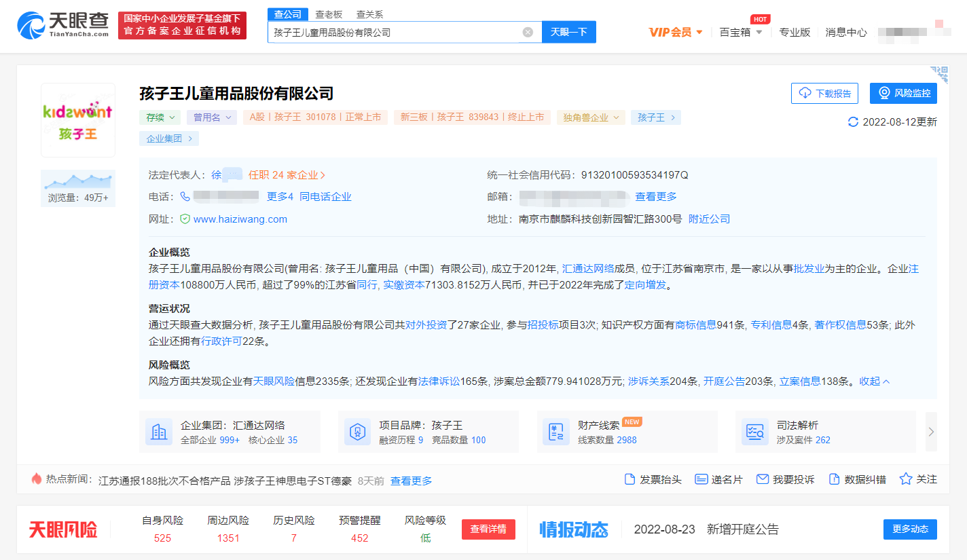Click the 项目品牌 badge icon

coord(357,432)
